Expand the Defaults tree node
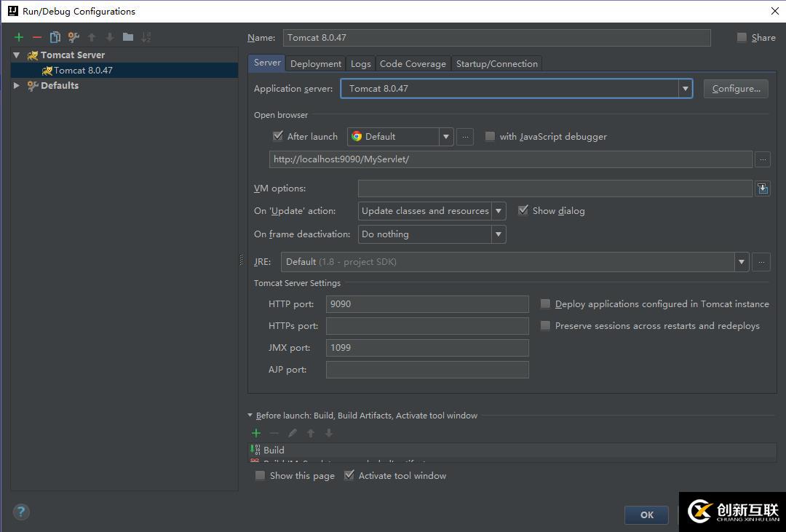This screenshot has height=532, width=786. tap(17, 85)
